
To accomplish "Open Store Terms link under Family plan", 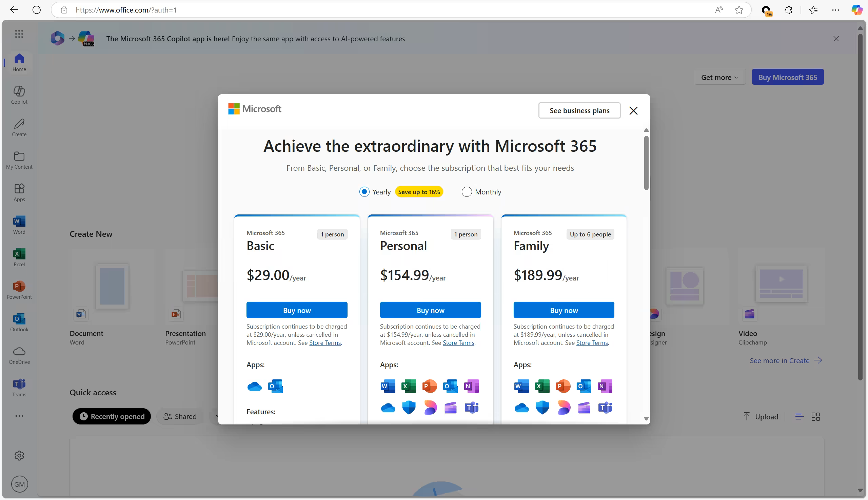I will coord(592,342).
